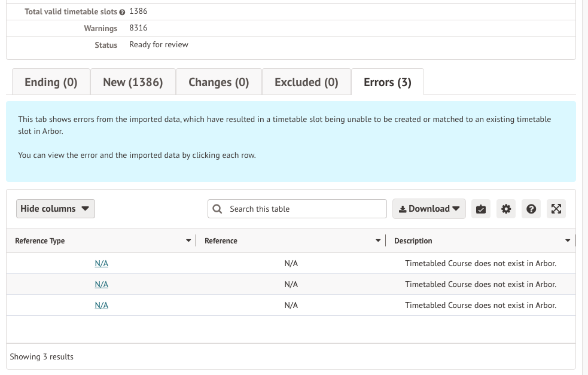Open the Changes (0) tab
The image size is (588, 375).
pyautogui.click(x=218, y=83)
